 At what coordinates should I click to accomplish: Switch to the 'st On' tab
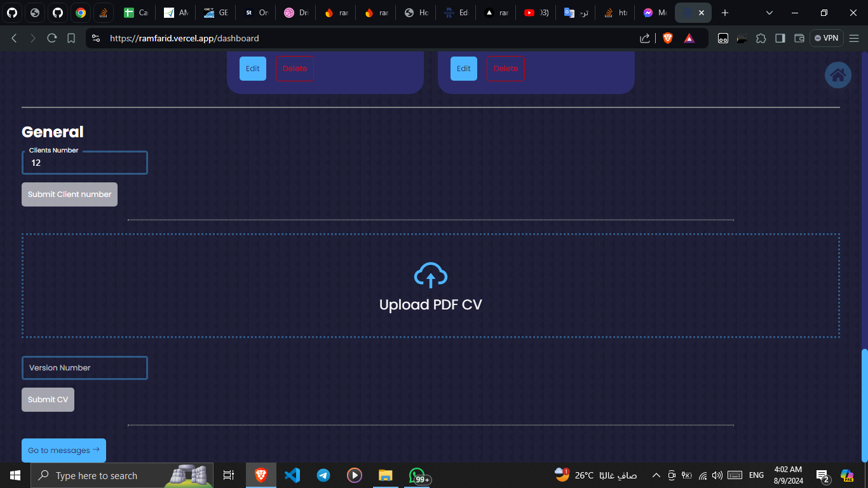(256, 13)
